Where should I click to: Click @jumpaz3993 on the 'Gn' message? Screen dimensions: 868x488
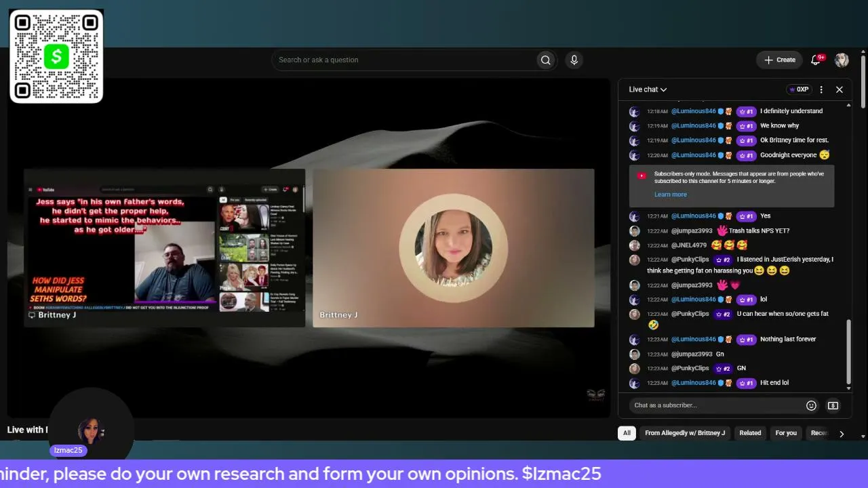coord(692,354)
